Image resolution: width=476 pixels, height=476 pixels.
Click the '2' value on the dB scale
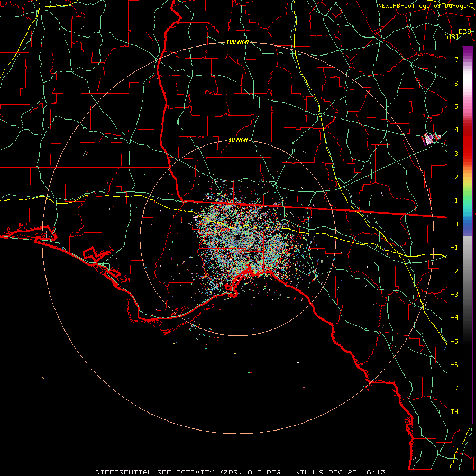pos(456,177)
